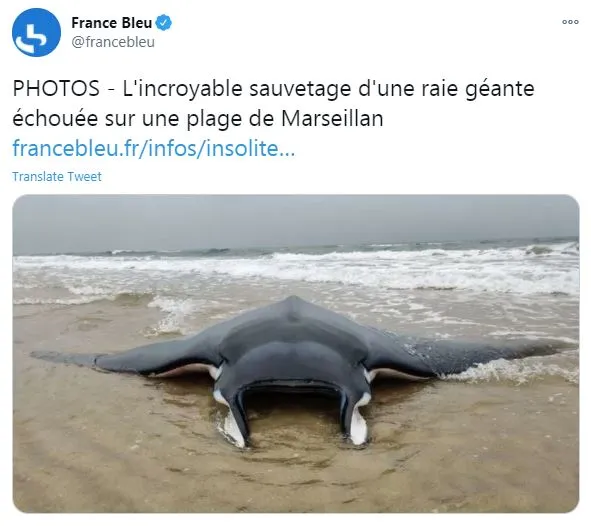
Task: Click the @francebleu handle
Action: coord(113,42)
